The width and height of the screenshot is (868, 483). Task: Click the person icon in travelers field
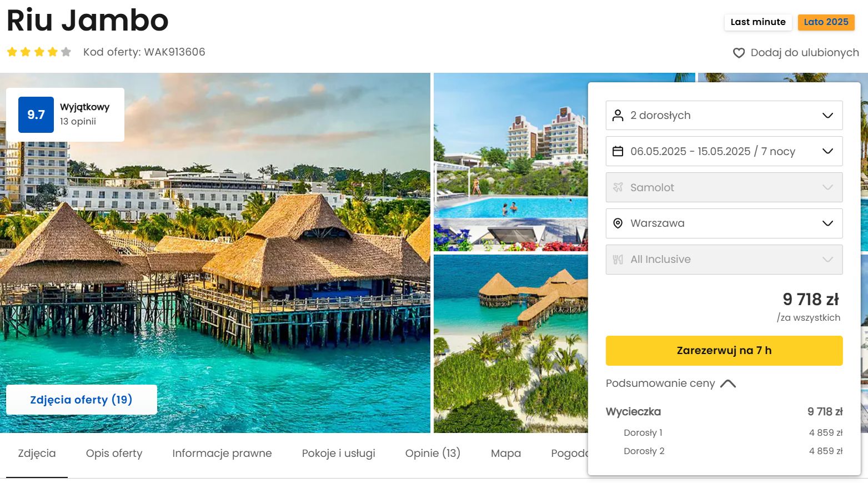[x=618, y=115]
